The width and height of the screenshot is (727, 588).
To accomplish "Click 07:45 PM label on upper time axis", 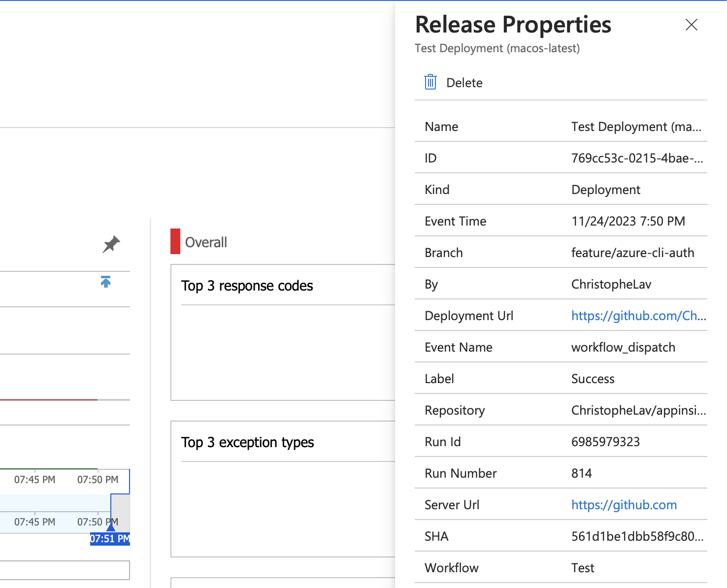I will 34,480.
